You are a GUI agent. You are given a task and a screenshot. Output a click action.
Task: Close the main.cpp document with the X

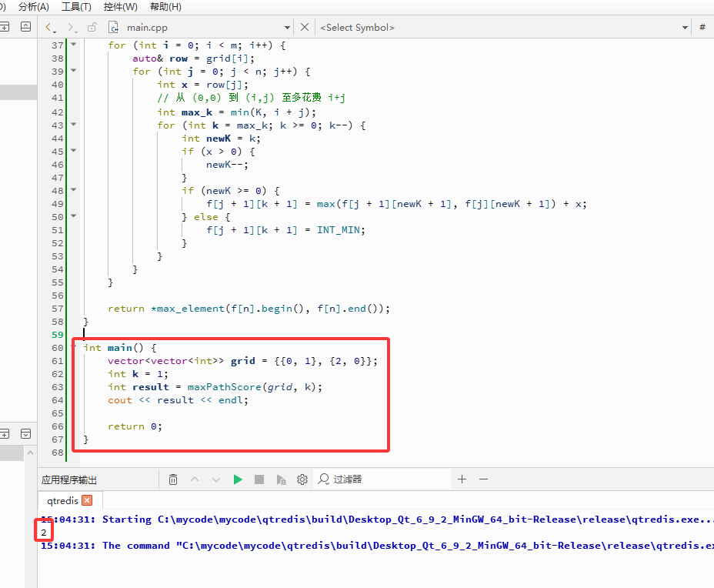click(305, 28)
